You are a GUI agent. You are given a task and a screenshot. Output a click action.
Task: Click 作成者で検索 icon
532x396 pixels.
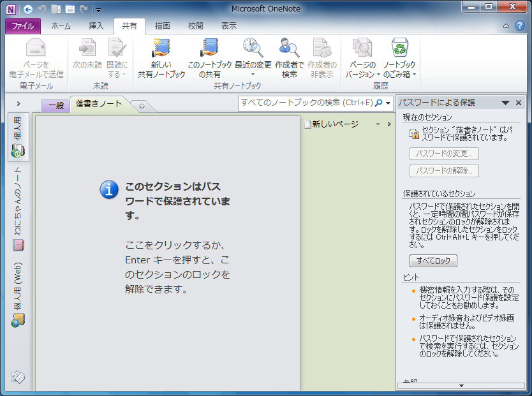289,47
